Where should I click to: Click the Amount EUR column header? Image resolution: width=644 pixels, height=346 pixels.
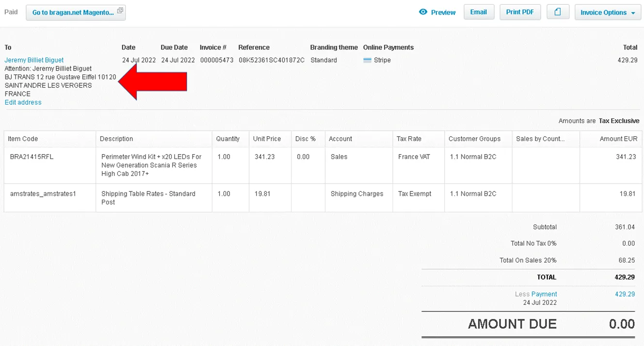click(611, 139)
